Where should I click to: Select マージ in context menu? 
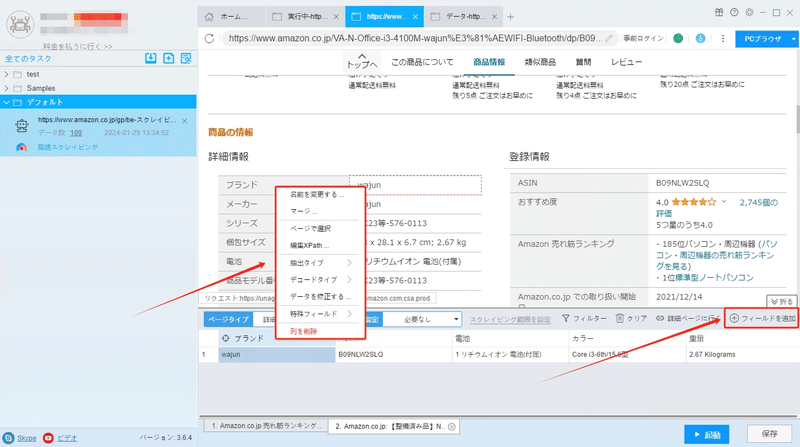pos(304,211)
